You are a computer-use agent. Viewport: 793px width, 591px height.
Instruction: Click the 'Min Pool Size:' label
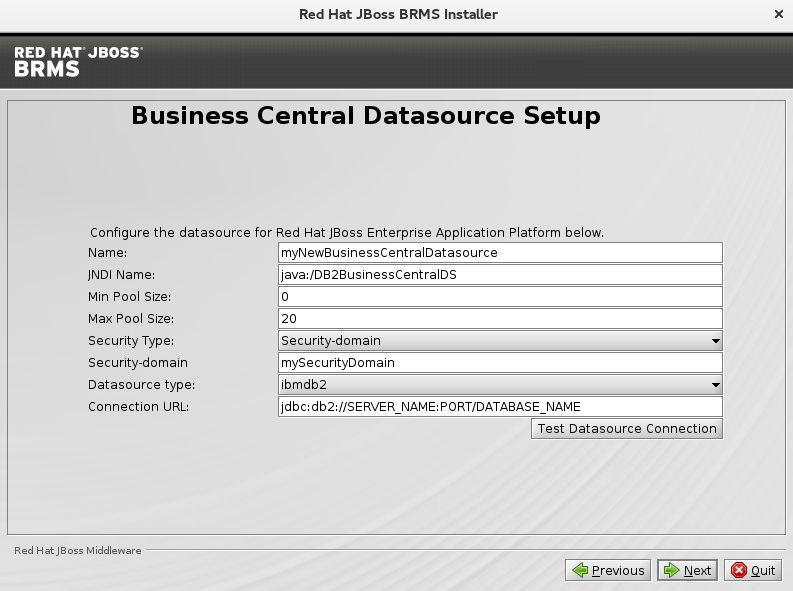tap(129, 297)
